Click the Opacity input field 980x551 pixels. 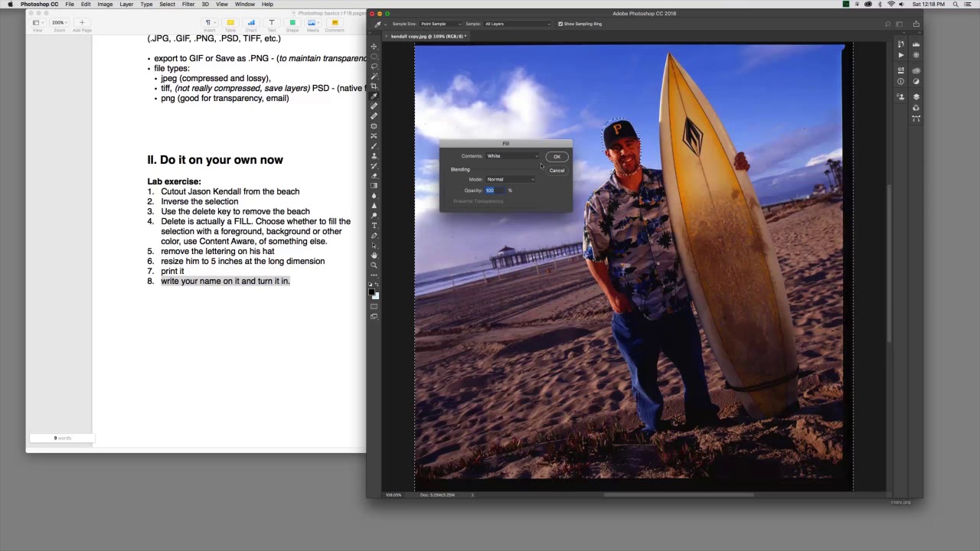click(495, 191)
